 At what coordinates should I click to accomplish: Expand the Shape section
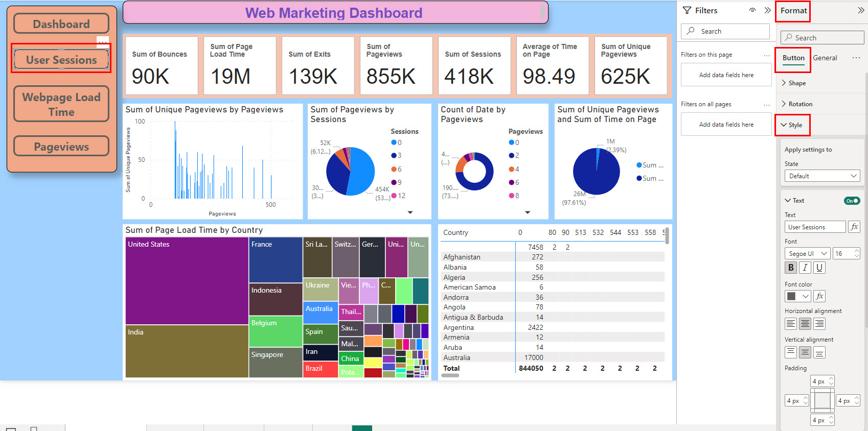[x=793, y=83]
